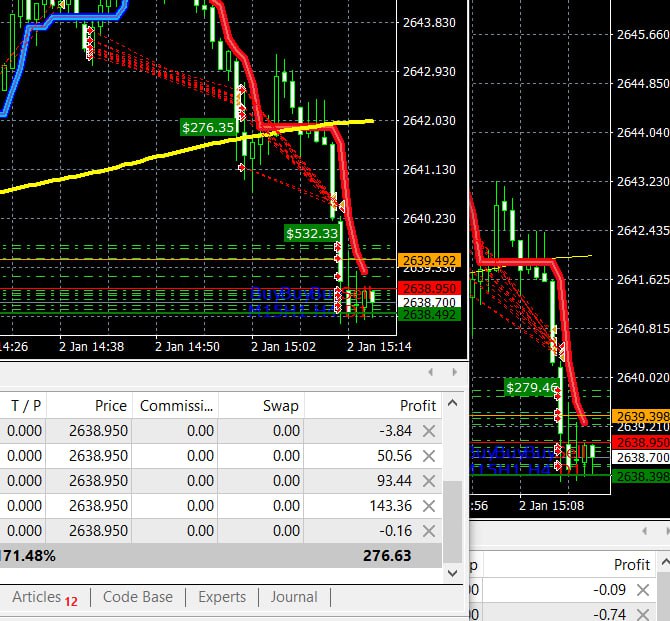Select the green 2638.398 price tag on right chart

641,477
